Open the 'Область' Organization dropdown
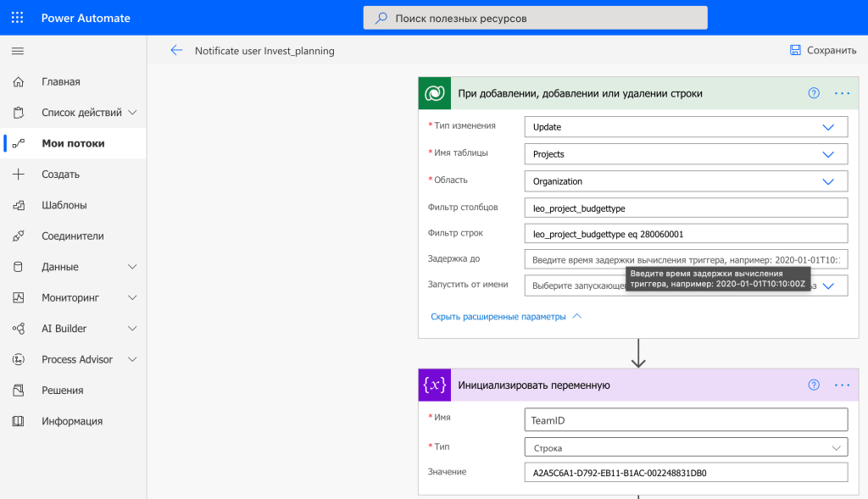Image resolution: width=868 pixels, height=499 pixels. (828, 181)
